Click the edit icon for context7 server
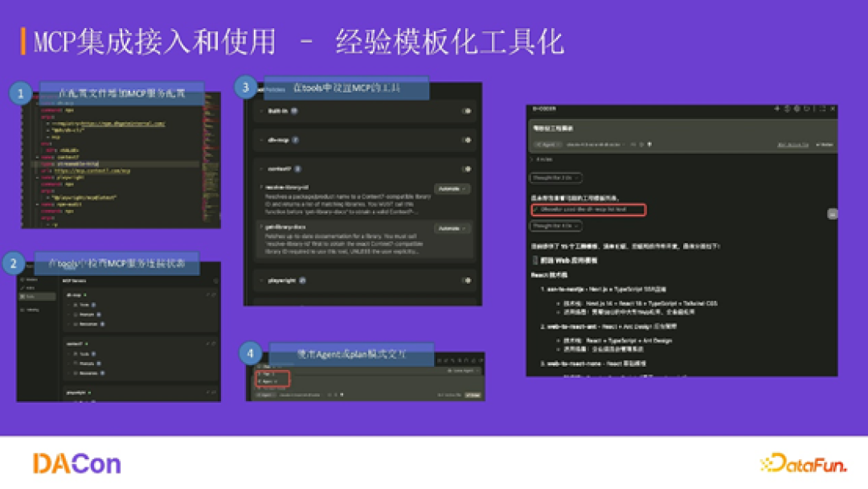868x489 pixels. [207, 344]
